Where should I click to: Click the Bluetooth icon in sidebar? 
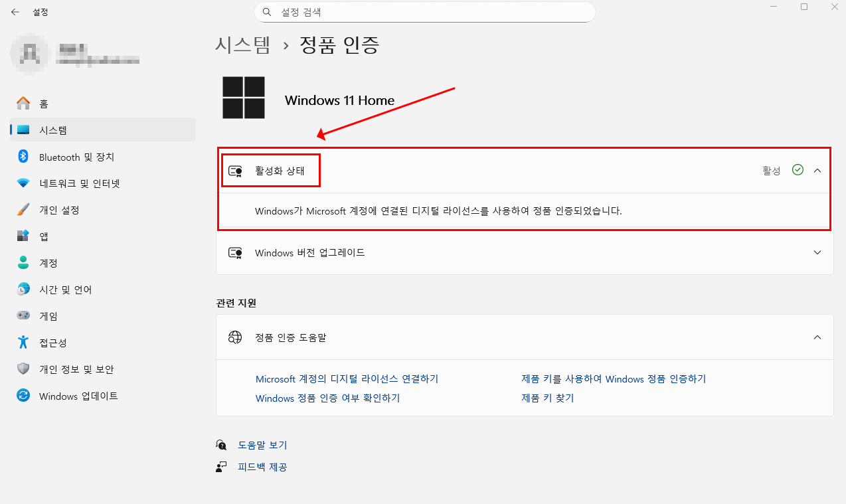click(x=23, y=157)
